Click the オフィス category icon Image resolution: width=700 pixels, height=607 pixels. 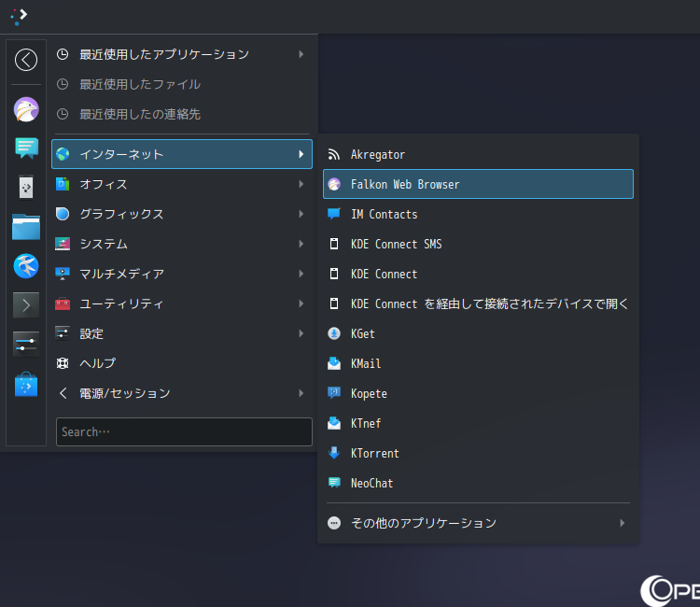(x=63, y=184)
